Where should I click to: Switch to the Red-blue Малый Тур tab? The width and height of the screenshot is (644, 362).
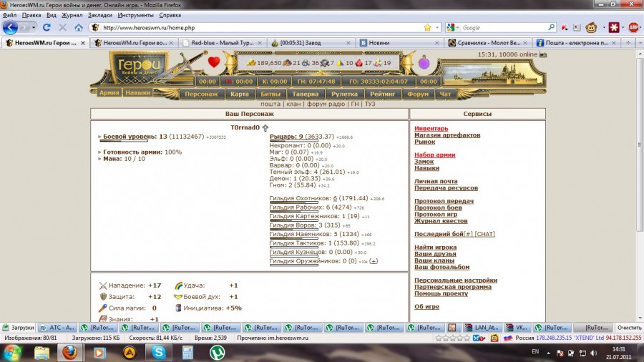[223, 43]
